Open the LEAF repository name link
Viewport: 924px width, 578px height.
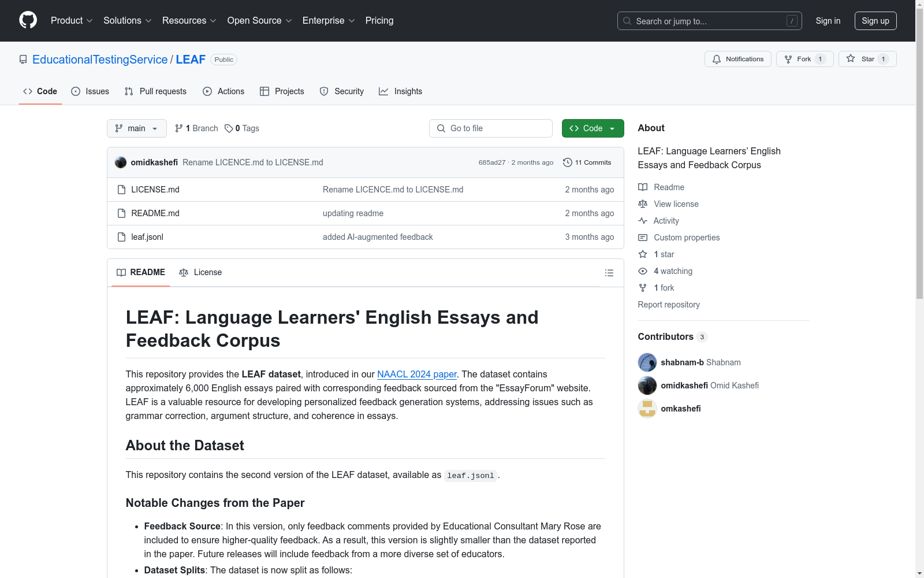[191, 60]
